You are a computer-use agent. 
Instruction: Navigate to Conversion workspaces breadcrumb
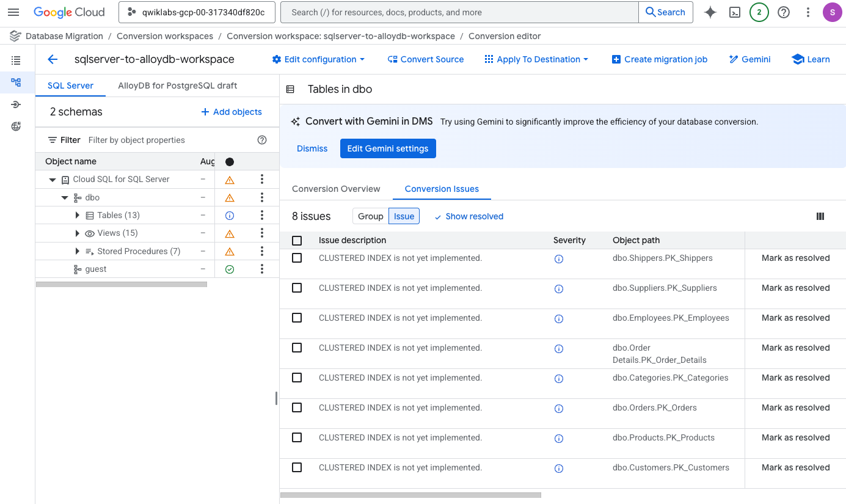pos(165,36)
